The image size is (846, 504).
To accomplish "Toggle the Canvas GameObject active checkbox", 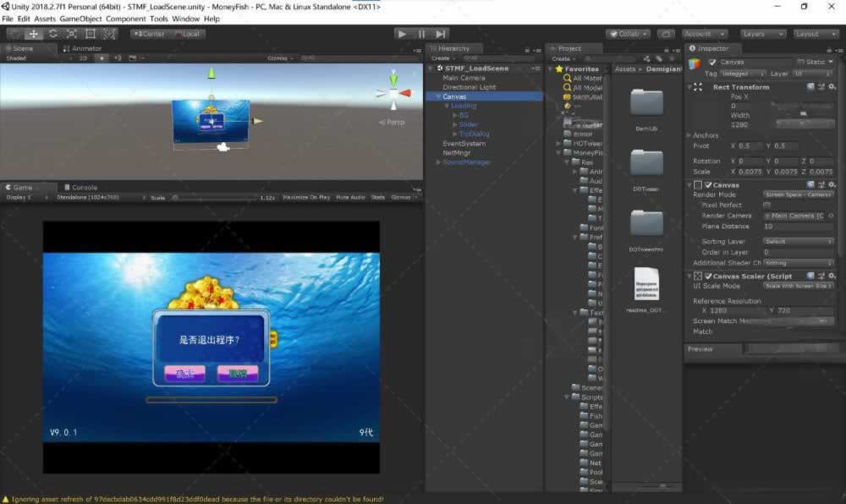I will click(712, 62).
